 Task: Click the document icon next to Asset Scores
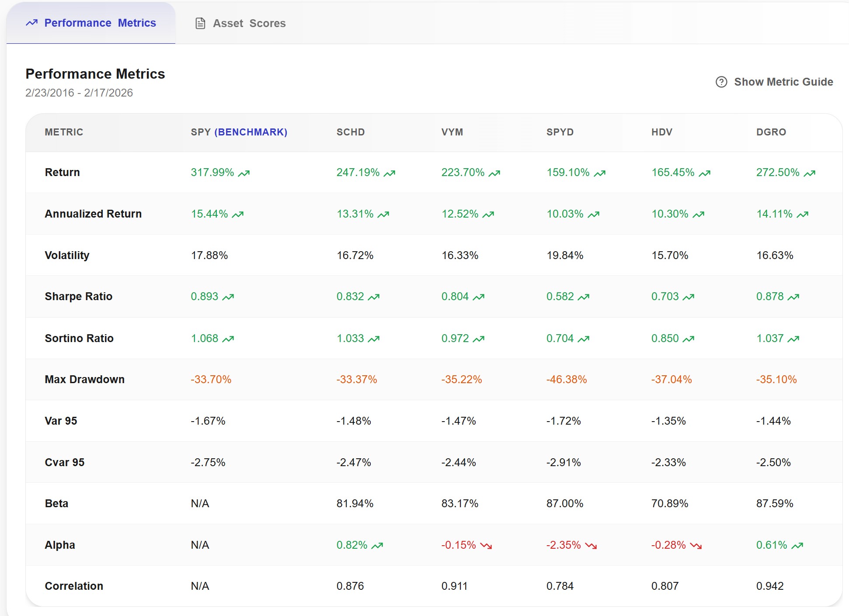200,23
